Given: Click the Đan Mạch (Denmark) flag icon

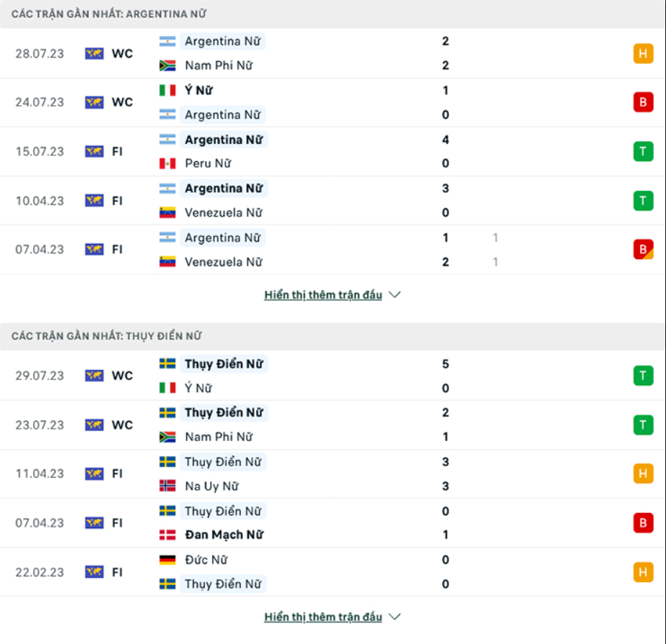Looking at the screenshot, I should click(x=168, y=535).
